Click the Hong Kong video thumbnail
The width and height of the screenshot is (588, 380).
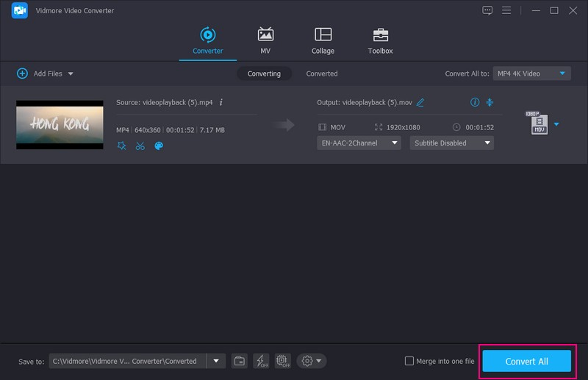(x=60, y=125)
